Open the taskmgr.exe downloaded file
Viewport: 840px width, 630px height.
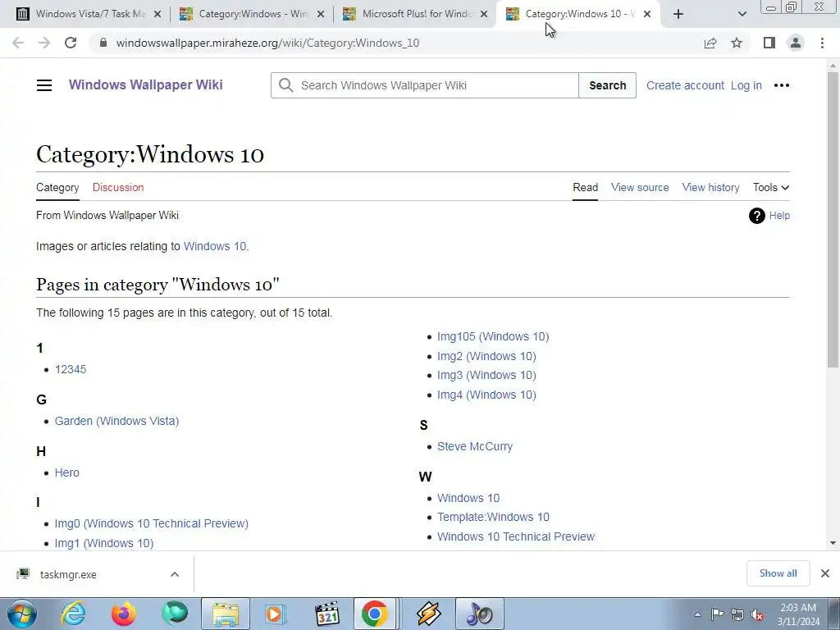tap(68, 574)
